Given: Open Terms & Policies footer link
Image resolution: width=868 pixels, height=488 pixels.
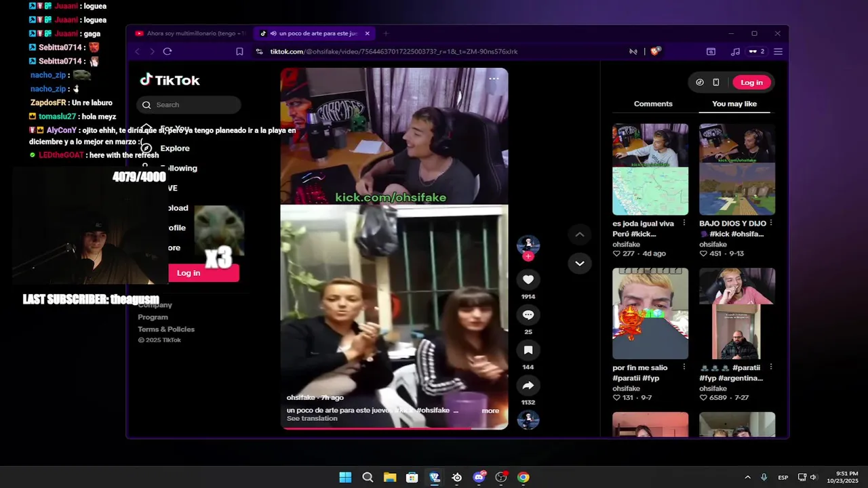Looking at the screenshot, I should point(166,329).
